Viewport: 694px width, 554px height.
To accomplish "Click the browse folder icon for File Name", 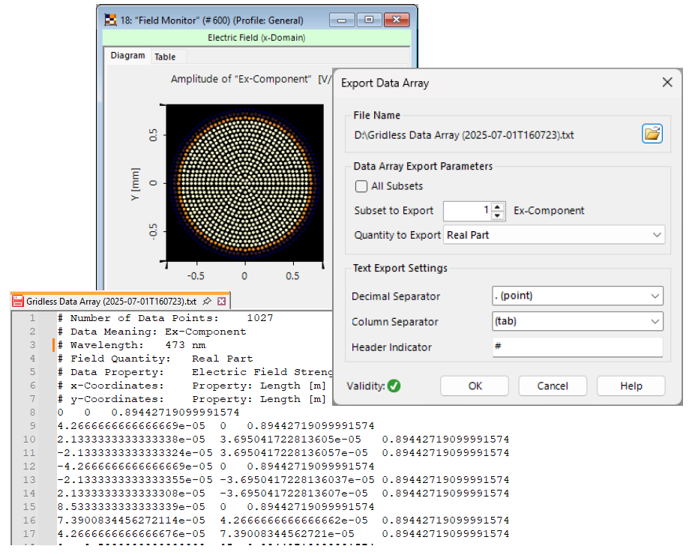I will tap(652, 134).
